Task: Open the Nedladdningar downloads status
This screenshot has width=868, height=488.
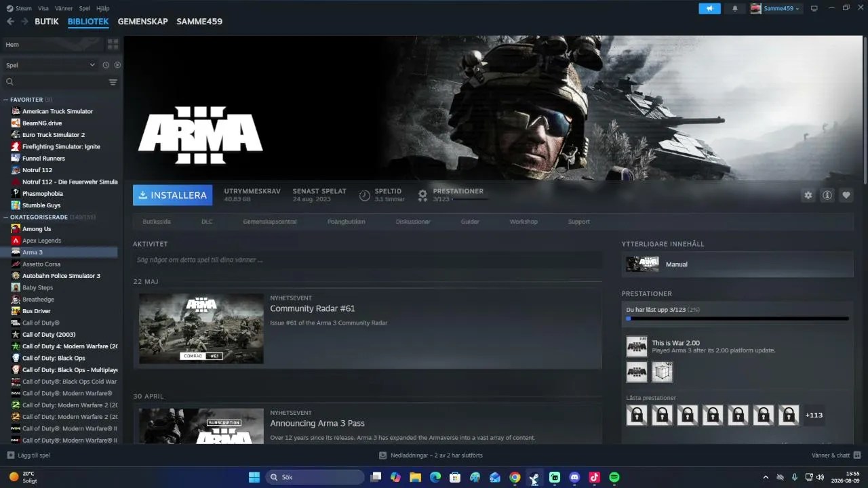Action: click(x=431, y=455)
